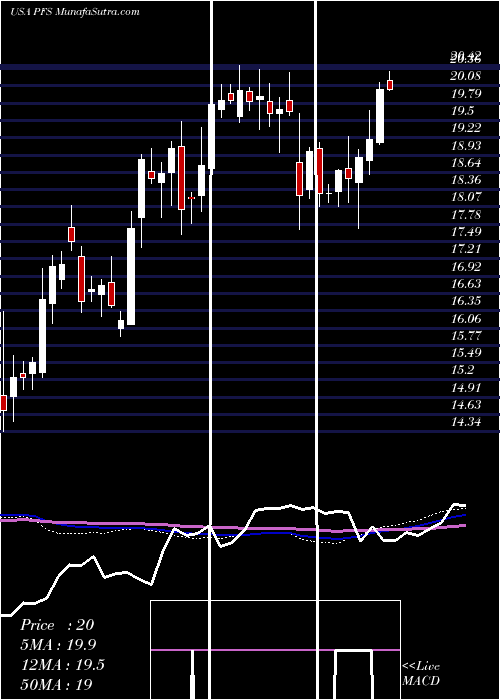Select the 17.78 price level label
The height and width of the screenshot is (700, 500).
[x=466, y=214]
